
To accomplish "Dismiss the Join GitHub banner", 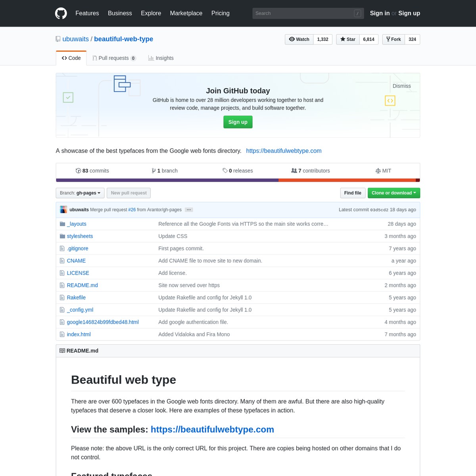I will 402,86.
